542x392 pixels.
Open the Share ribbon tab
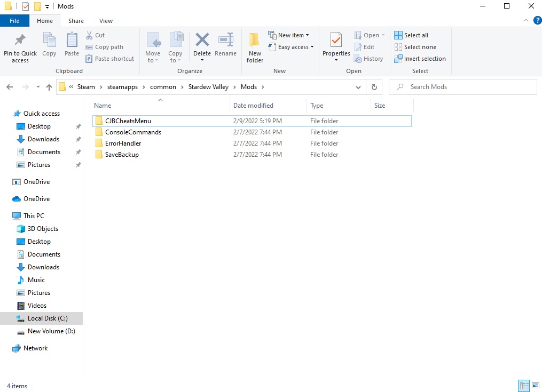(x=76, y=21)
